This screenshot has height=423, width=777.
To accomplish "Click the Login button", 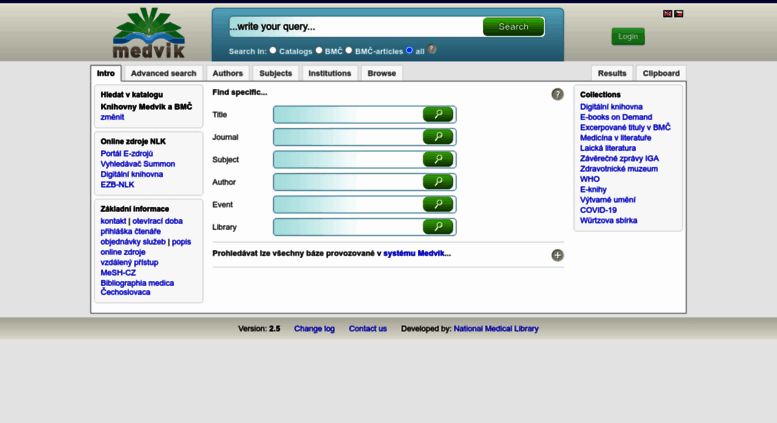I will (628, 36).
